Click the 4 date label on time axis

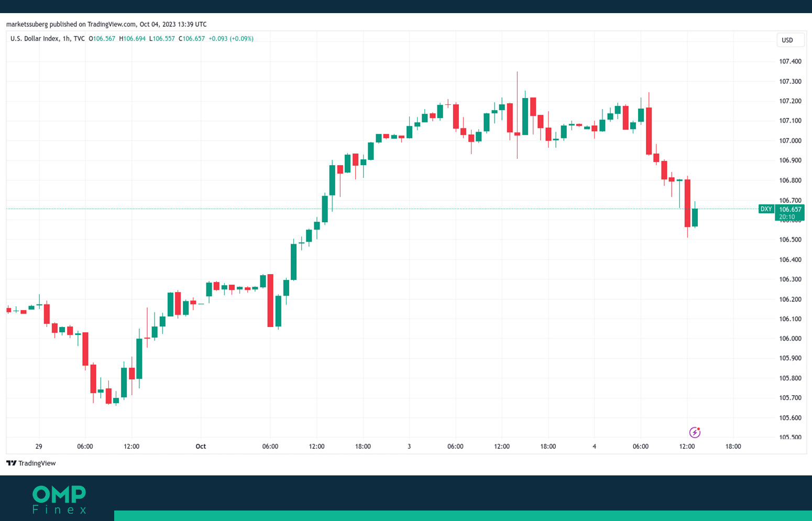(594, 447)
